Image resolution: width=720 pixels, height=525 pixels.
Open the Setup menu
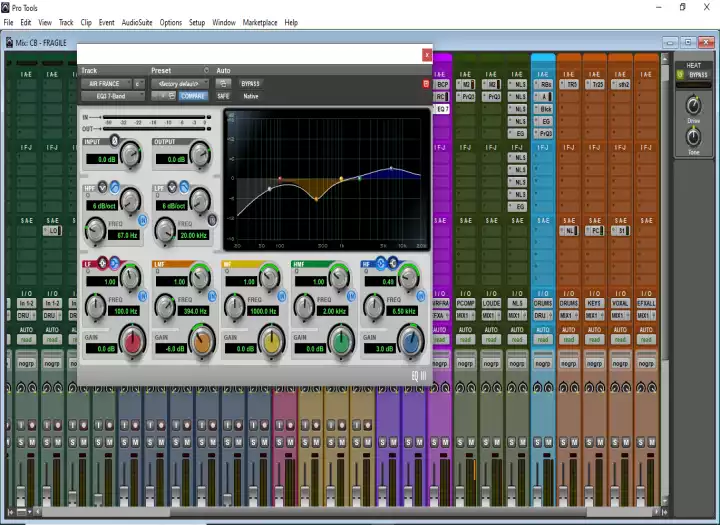(x=197, y=22)
